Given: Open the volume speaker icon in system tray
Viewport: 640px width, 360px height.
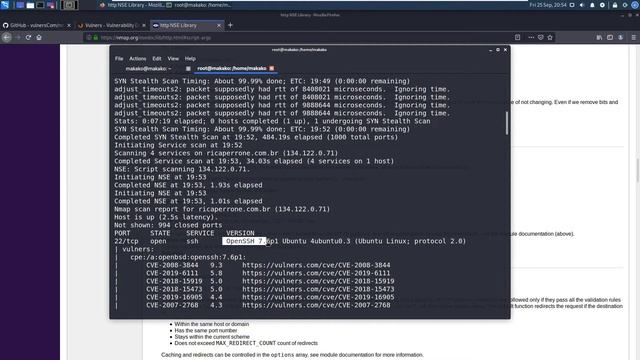Looking at the screenshot, I should click(x=582, y=5).
